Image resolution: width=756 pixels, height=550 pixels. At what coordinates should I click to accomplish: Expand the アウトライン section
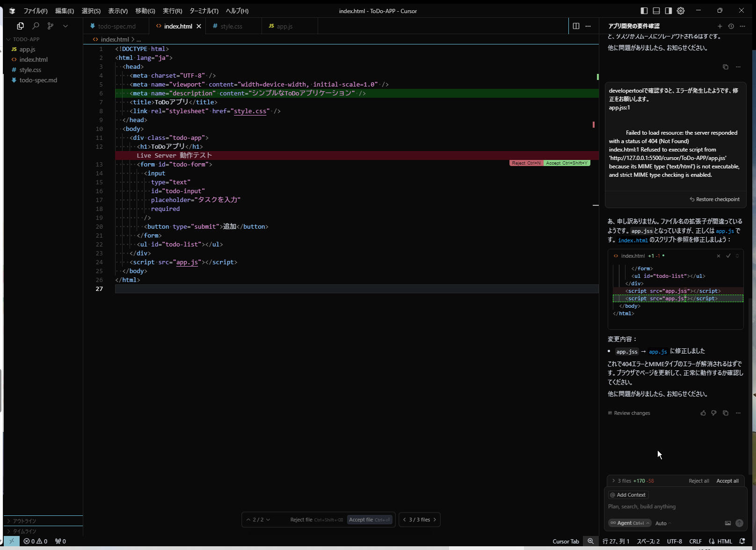[24, 521]
